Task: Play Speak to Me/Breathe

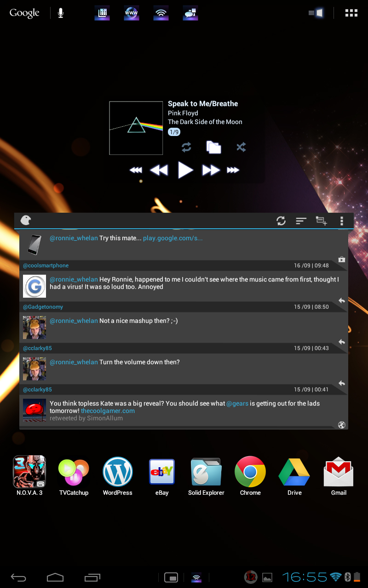Action: coord(185,170)
